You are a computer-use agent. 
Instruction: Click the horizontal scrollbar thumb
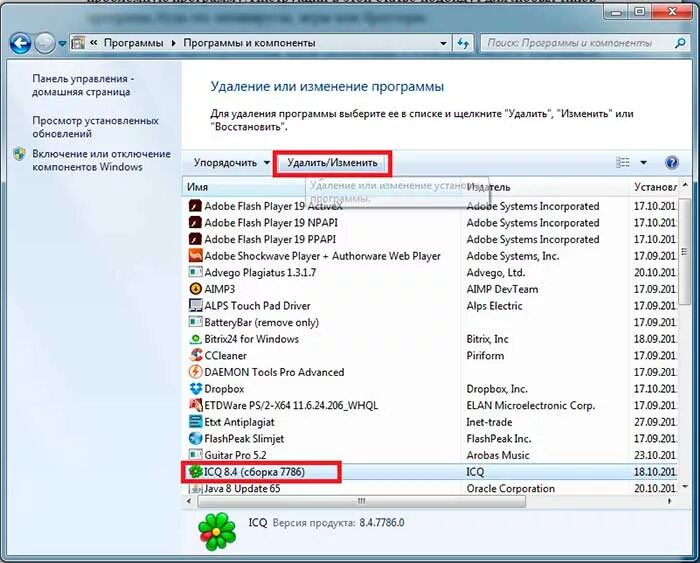(x=362, y=501)
